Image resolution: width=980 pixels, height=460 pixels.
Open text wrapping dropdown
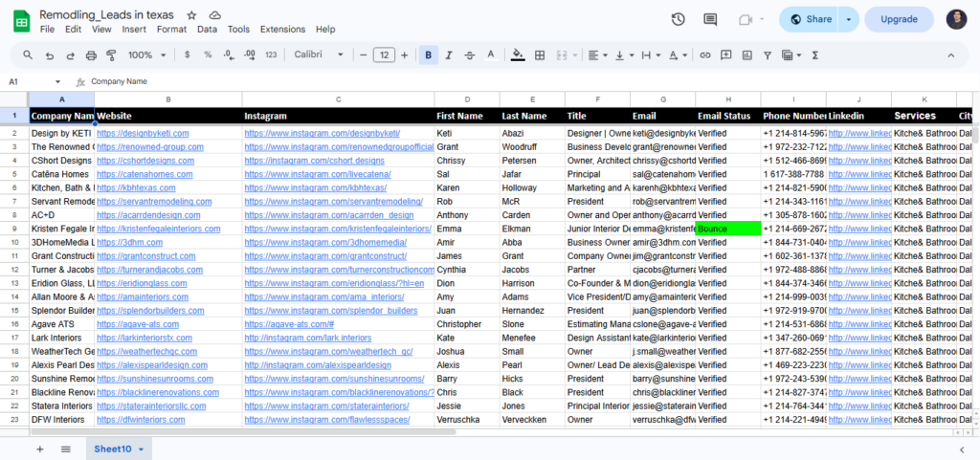coord(651,55)
